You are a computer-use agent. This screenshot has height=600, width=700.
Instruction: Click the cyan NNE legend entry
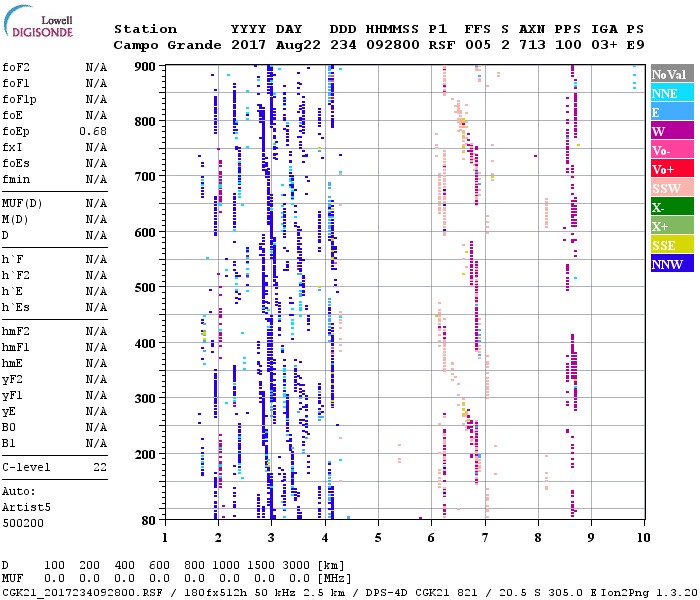pyautogui.click(x=669, y=93)
